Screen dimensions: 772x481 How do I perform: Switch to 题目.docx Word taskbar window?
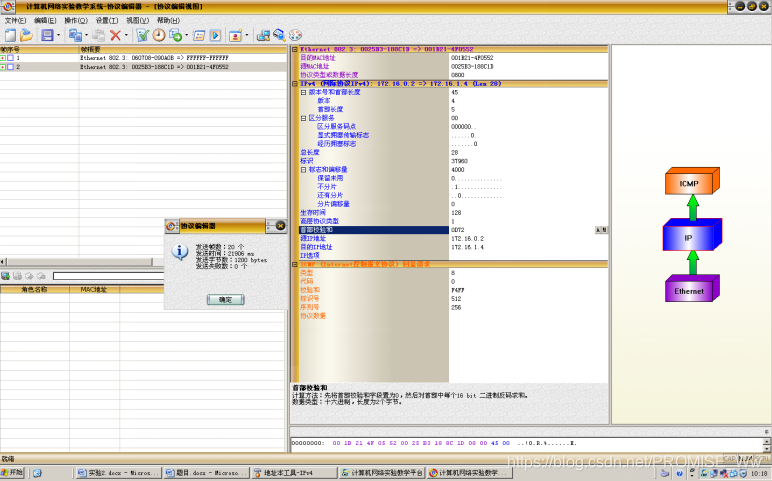point(206,473)
